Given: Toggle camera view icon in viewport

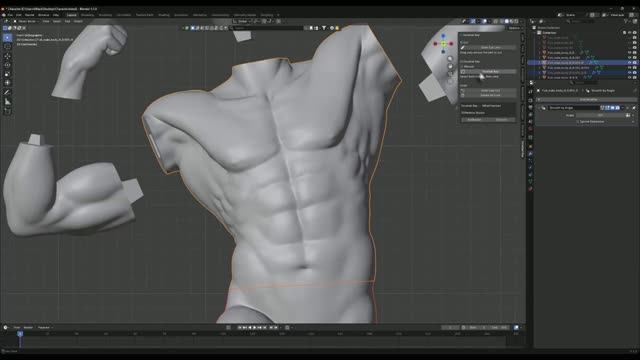Looking at the screenshot, I should [x=450, y=73].
